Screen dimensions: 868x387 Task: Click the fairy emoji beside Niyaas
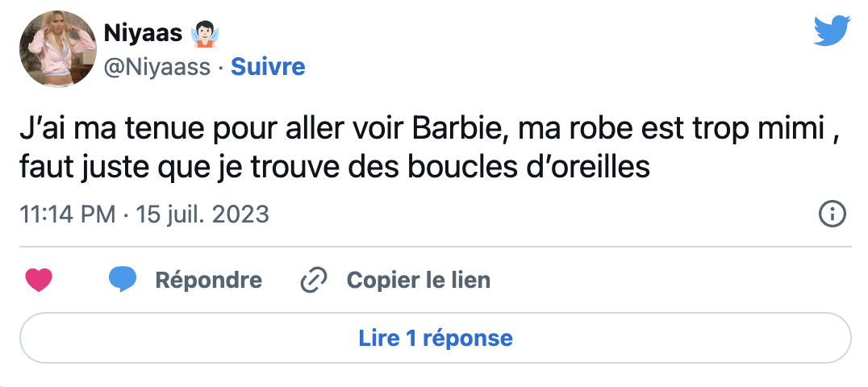point(207,33)
